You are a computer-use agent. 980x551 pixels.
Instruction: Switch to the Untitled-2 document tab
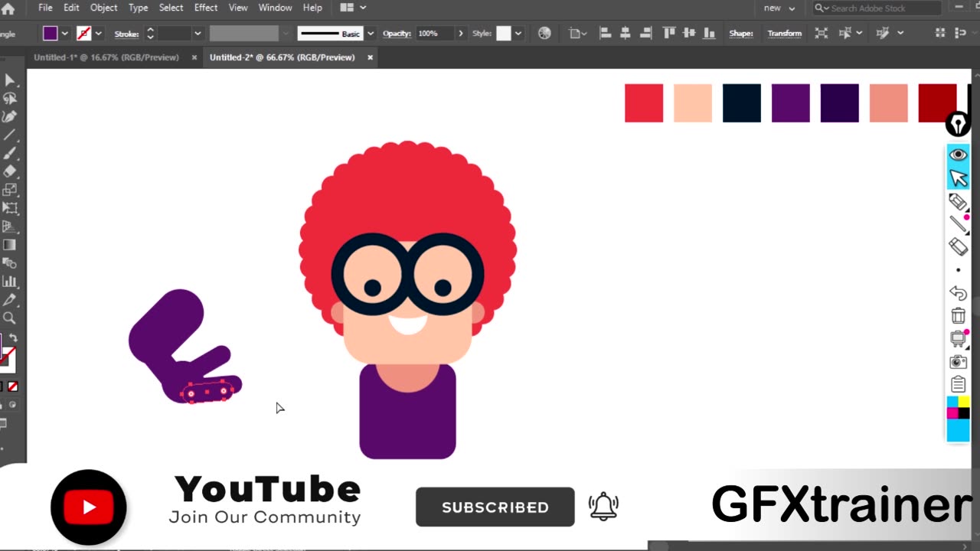click(x=283, y=57)
